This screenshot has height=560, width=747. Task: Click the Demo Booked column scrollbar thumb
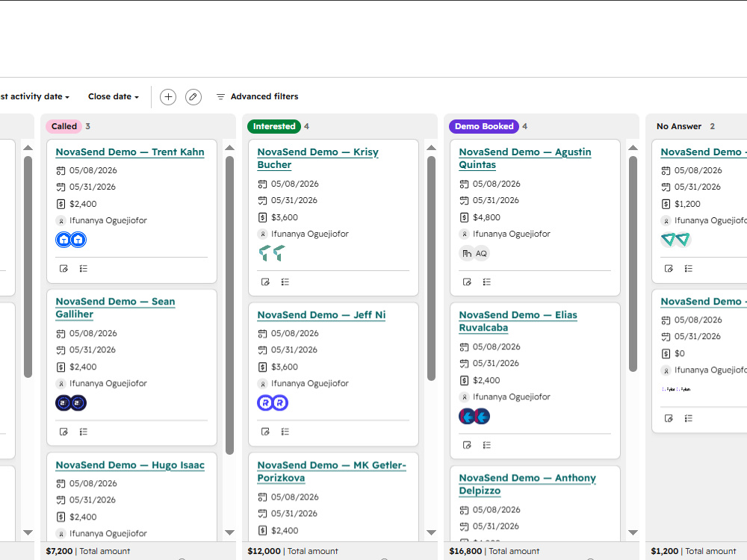tap(633, 264)
